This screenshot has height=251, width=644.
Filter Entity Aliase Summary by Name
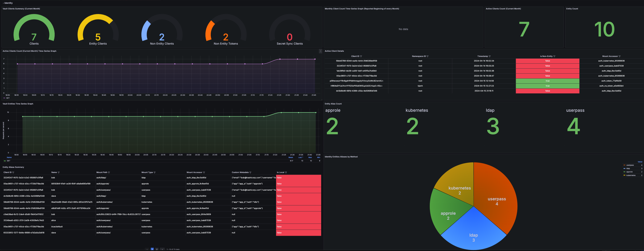(59, 172)
